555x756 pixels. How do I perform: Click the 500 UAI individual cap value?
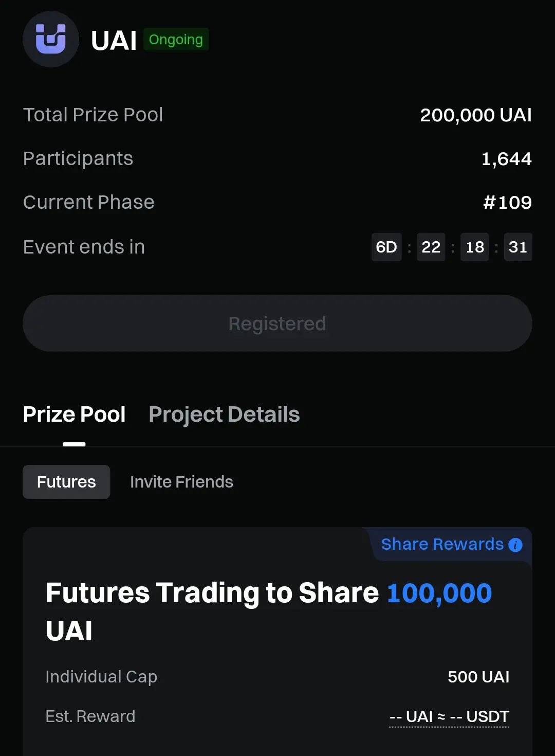pyautogui.click(x=478, y=677)
